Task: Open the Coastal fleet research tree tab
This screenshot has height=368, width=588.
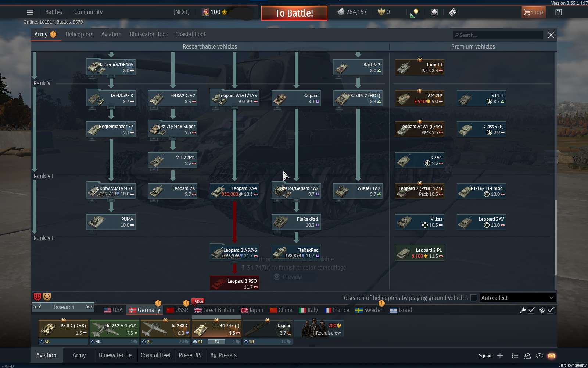Action: [190, 34]
